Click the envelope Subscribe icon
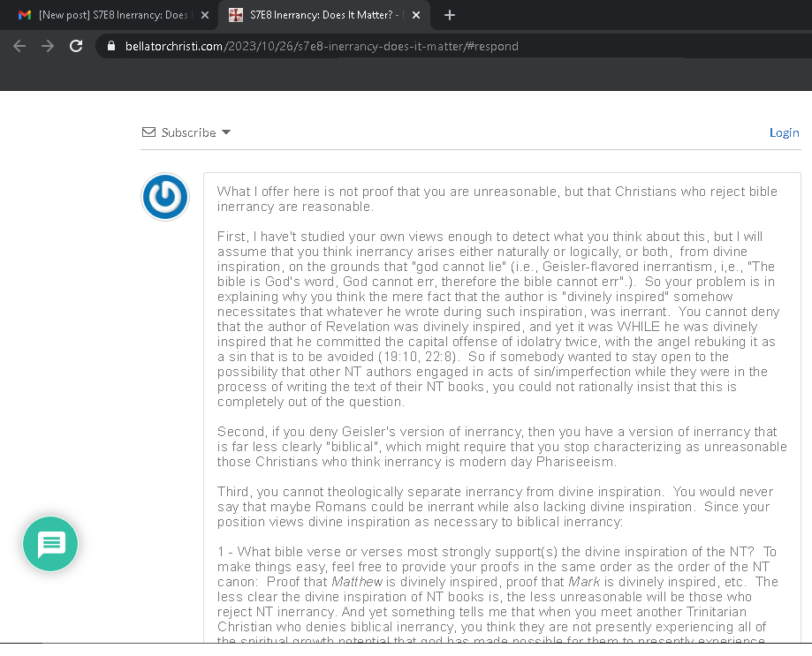The height and width of the screenshot is (656, 812). (x=148, y=132)
